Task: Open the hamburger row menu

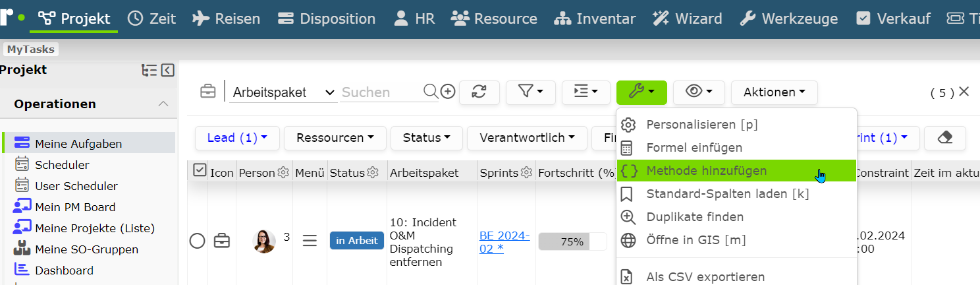Action: pyautogui.click(x=310, y=241)
